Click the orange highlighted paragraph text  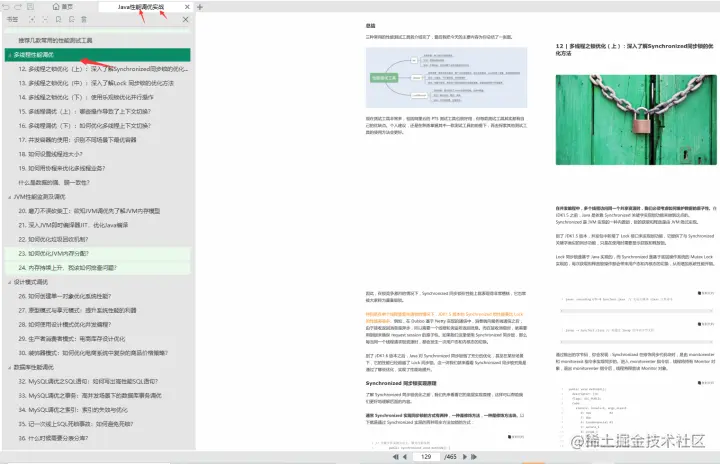pyautogui.click(x=444, y=317)
